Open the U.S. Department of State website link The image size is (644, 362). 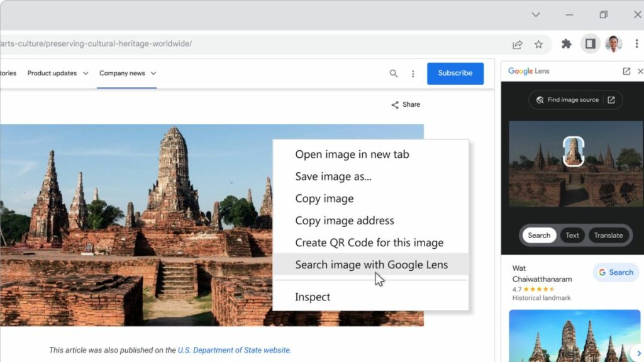pos(234,350)
